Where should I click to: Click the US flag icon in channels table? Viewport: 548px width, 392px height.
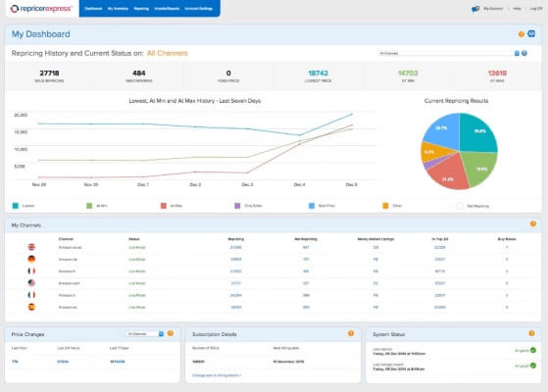click(31, 283)
